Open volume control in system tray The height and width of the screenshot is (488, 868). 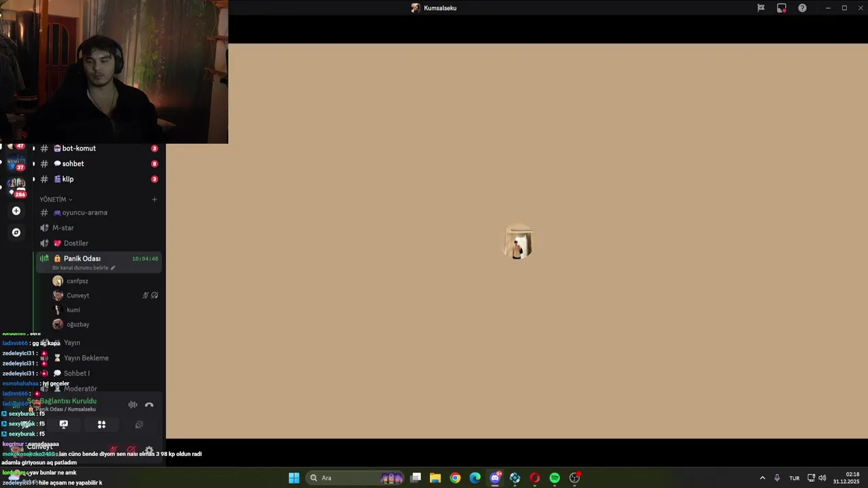point(823,478)
